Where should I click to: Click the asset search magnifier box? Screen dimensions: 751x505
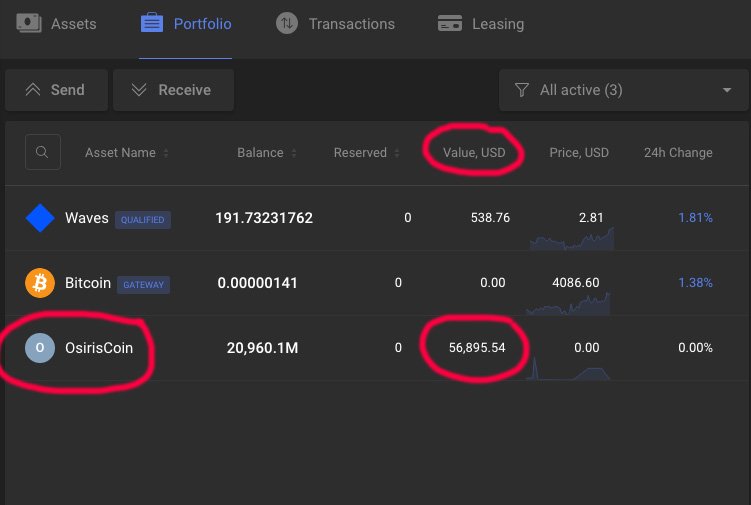coord(43,152)
